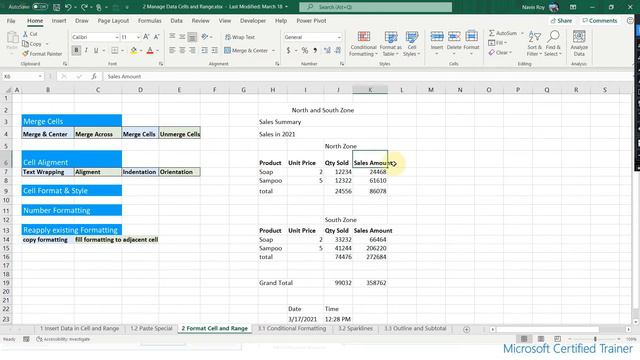Image resolution: width=640 pixels, height=360 pixels.
Task: Switch to the Power Pivot tab
Action: 311,20
